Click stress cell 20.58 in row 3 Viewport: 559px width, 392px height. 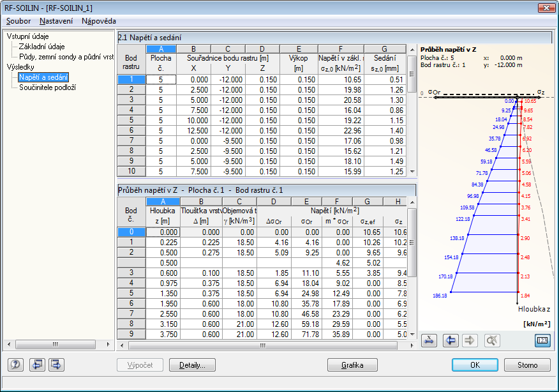click(341, 100)
